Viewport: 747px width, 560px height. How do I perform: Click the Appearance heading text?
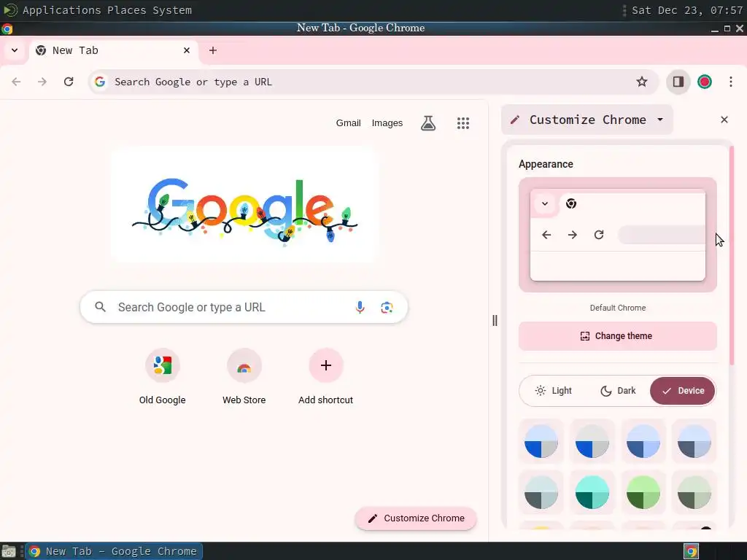546,164
